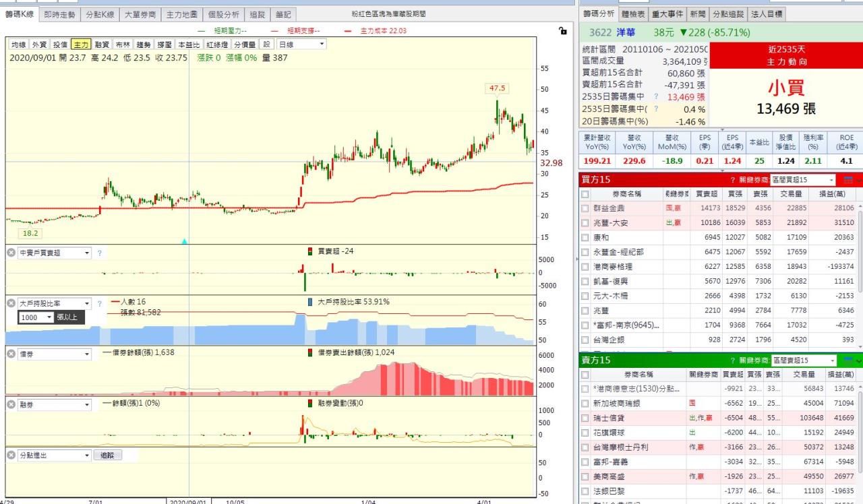863x504 pixels.
Task: Click the cyan date marker triangle on the chart
Action: 185,241
